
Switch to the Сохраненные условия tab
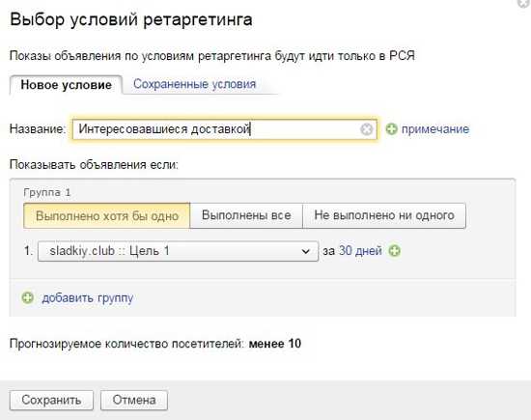[195, 84]
